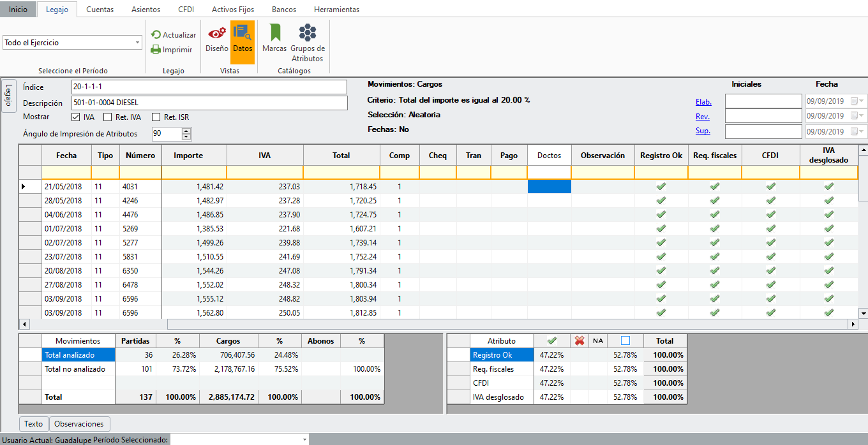
Task: Click the Descripción input field
Action: (209, 103)
